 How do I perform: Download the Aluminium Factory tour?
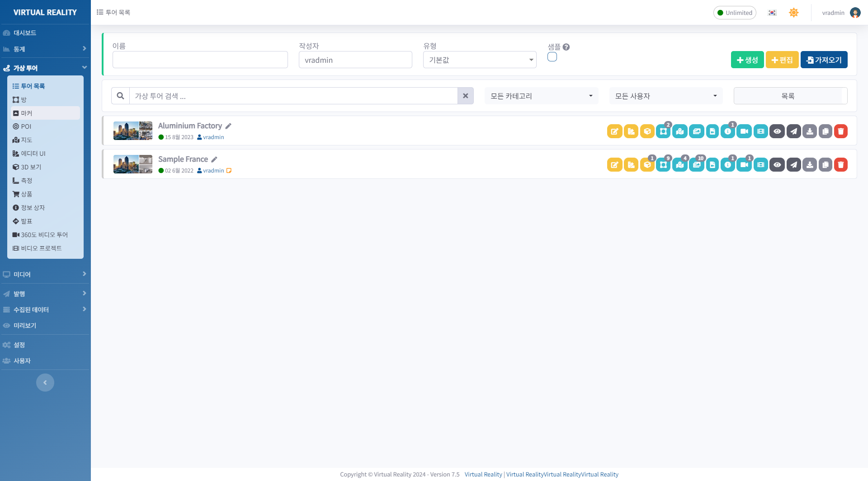(x=810, y=131)
